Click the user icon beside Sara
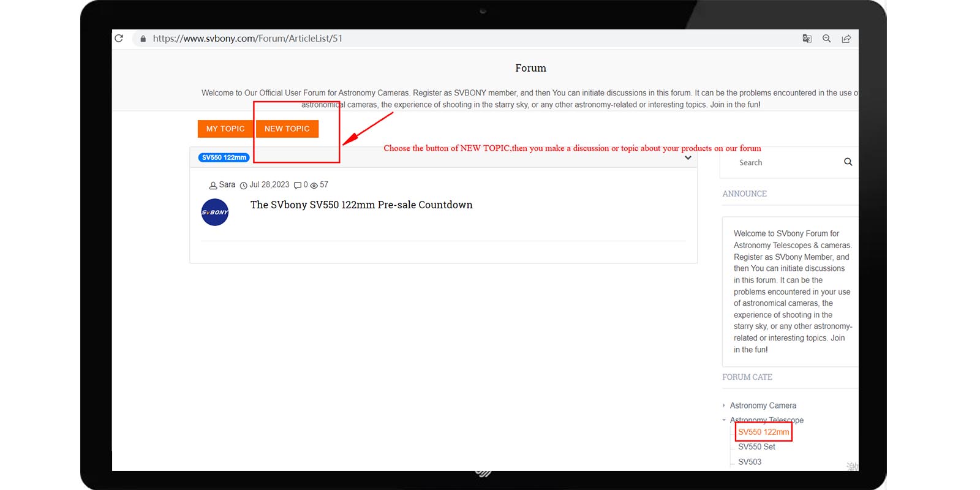This screenshot has width=980, height=490. [213, 185]
